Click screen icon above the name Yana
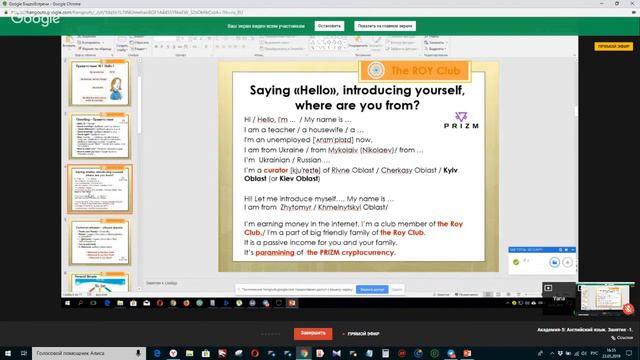This screenshot has height=360, width=640. click(548, 288)
